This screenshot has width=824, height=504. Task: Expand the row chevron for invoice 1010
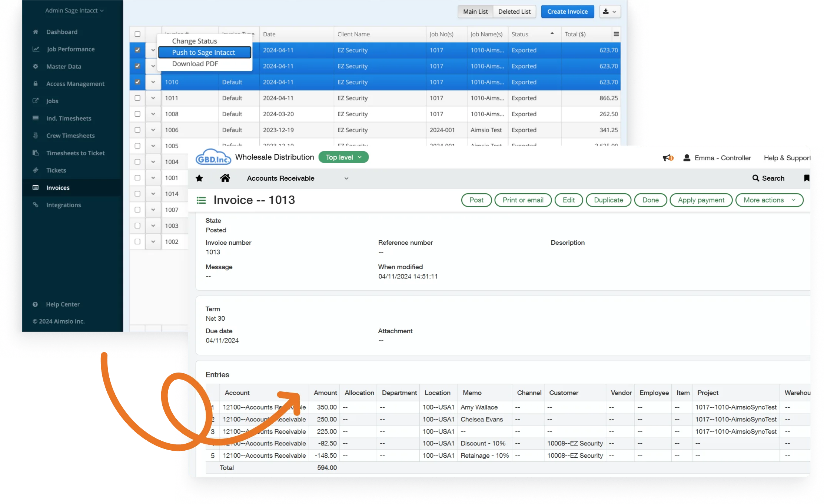click(153, 82)
